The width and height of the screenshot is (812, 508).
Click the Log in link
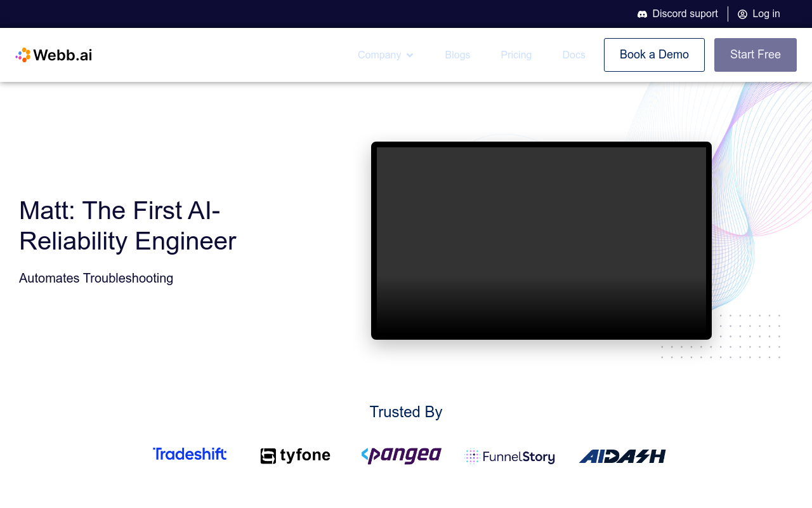point(766,14)
